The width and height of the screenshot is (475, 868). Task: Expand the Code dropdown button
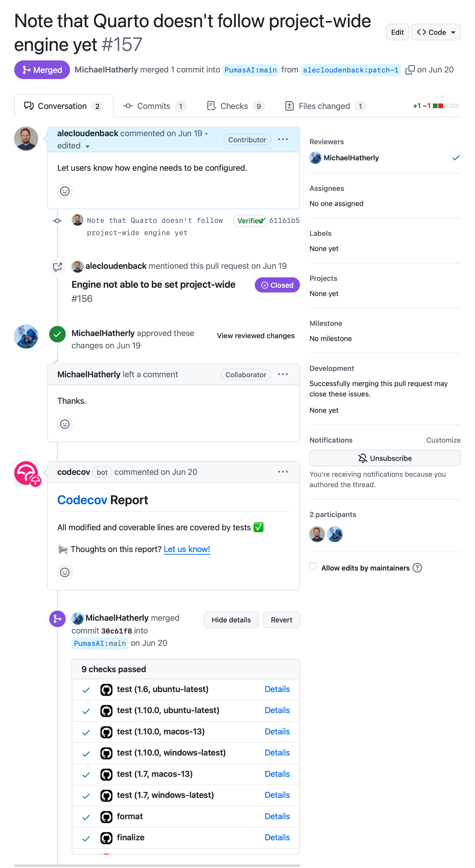tap(436, 32)
